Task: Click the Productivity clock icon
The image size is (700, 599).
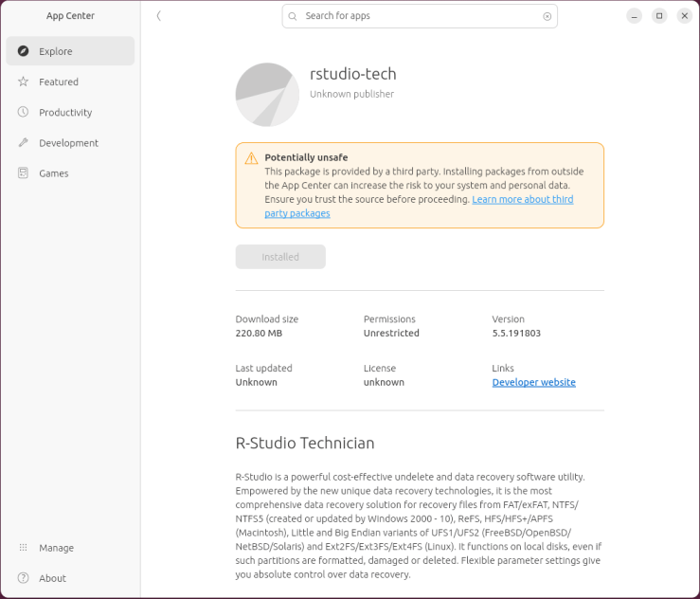Action: coord(24,112)
